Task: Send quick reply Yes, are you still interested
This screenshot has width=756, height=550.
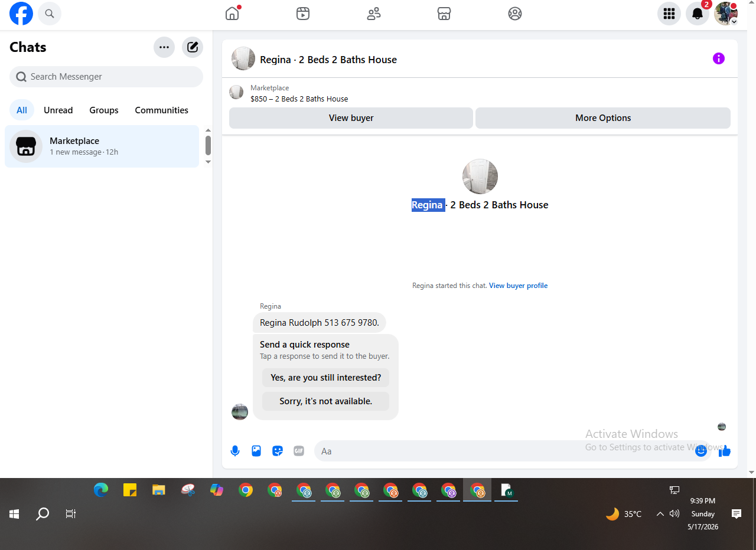Action: 326,378
